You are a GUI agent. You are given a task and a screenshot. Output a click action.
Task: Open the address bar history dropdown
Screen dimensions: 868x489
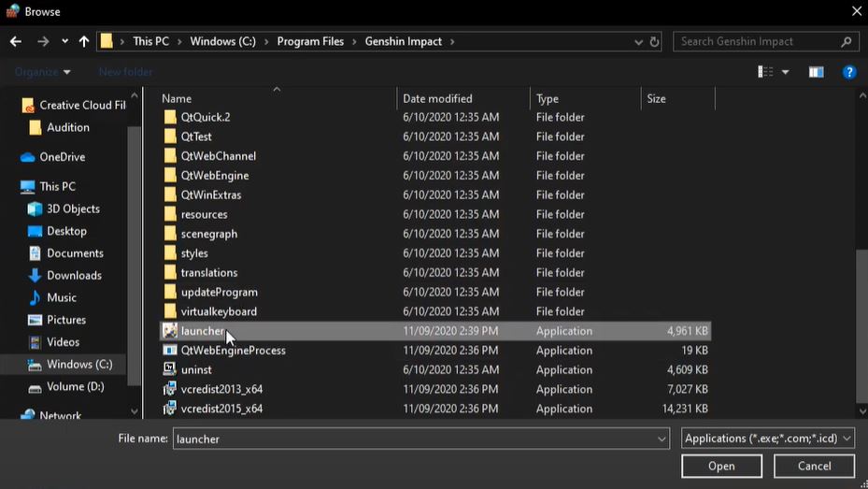point(638,42)
